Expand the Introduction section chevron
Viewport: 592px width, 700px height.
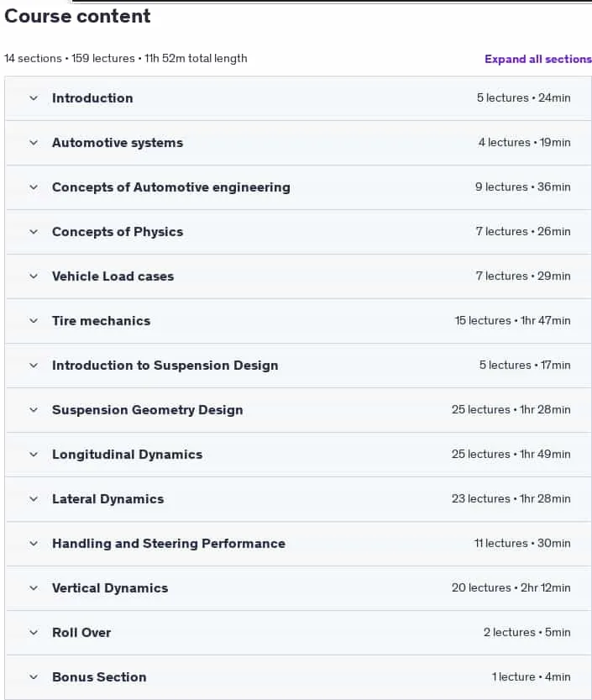point(34,97)
